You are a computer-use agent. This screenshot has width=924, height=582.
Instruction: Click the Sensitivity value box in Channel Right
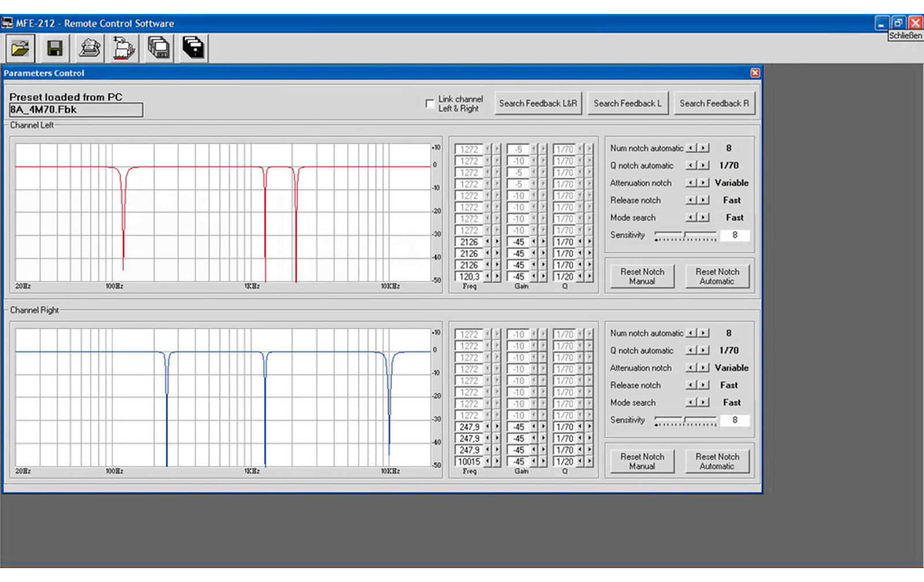pos(735,420)
